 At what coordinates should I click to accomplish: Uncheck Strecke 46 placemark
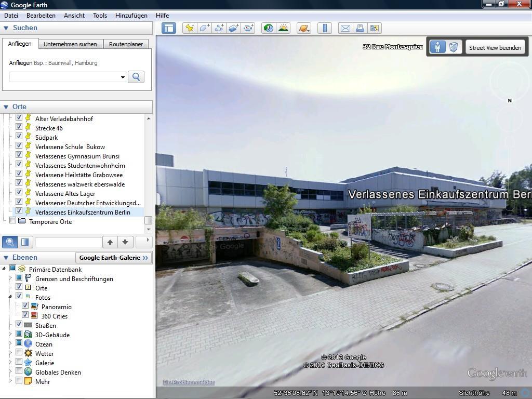(19, 127)
